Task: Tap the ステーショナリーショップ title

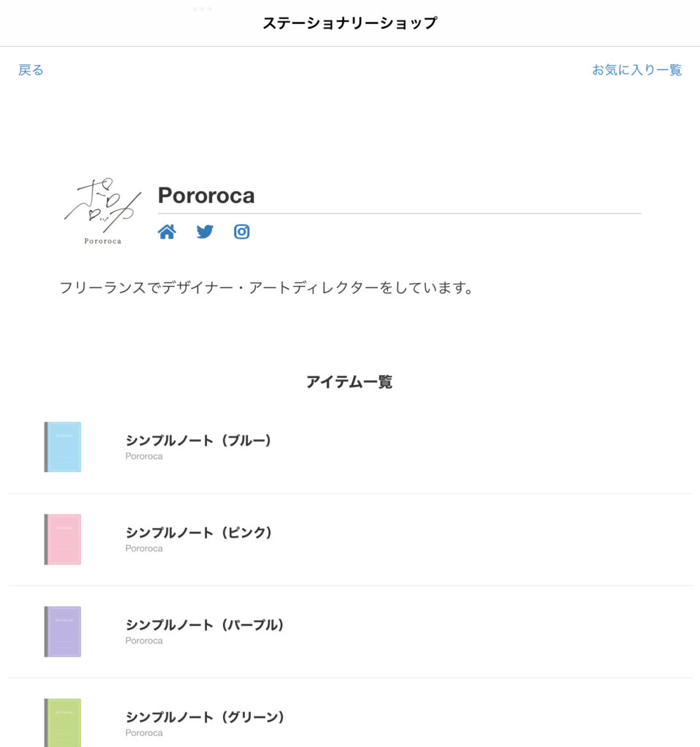Action: [350, 23]
